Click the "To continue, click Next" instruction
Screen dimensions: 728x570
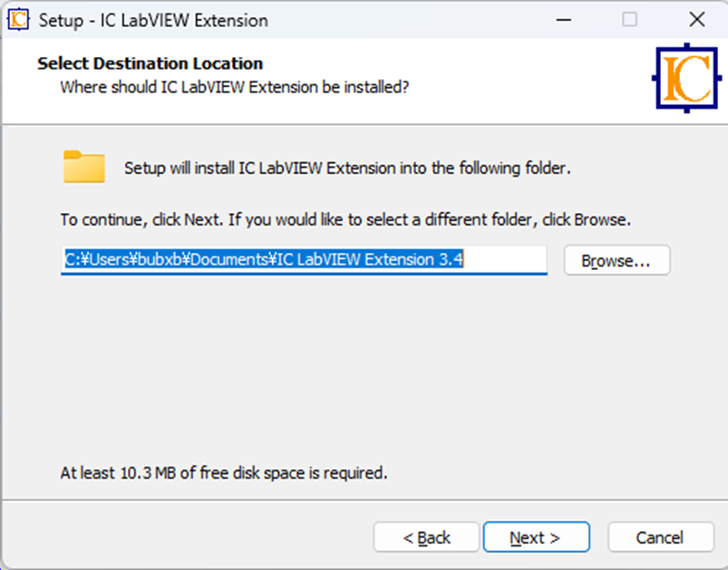pos(345,220)
